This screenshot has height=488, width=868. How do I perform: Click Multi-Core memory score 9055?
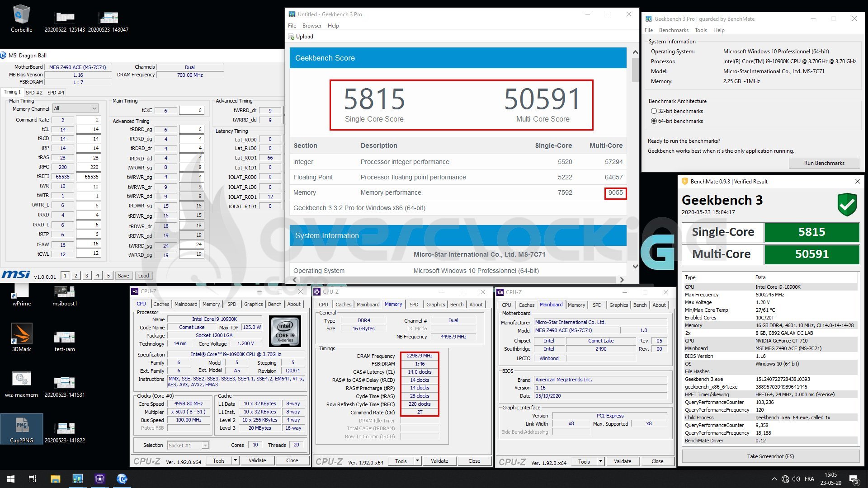[x=615, y=193]
